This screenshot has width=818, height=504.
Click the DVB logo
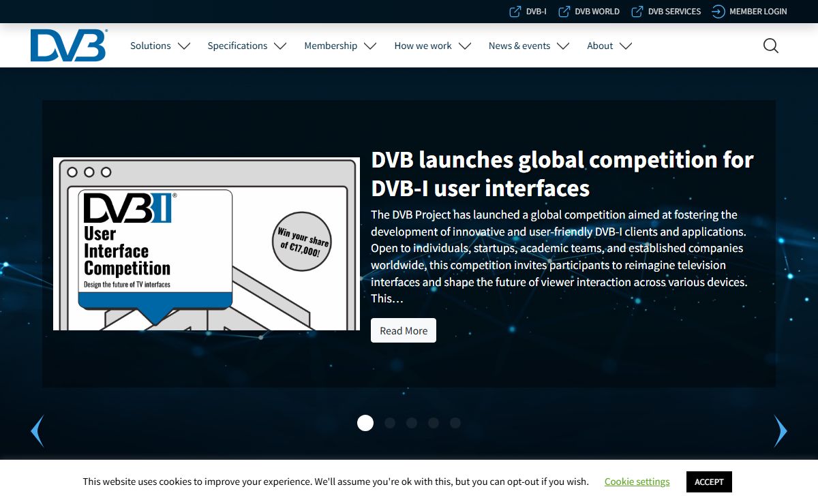[x=68, y=45]
